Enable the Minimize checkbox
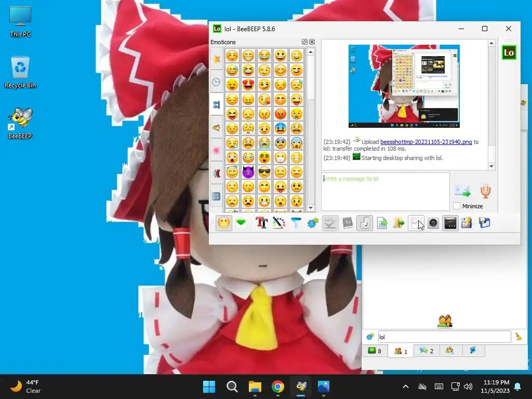Screen dimensions: 532x399 [x=457, y=206]
